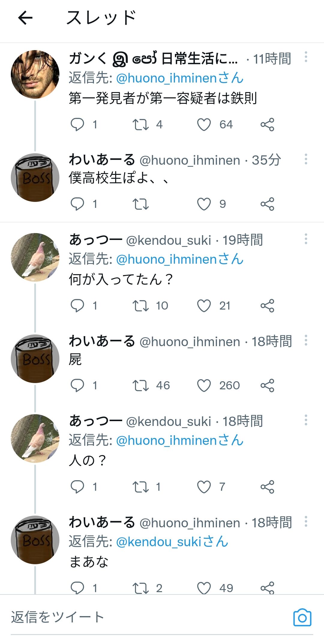The width and height of the screenshot is (324, 644).
Task: Like the tweet with 64 likes
Action: (x=204, y=124)
